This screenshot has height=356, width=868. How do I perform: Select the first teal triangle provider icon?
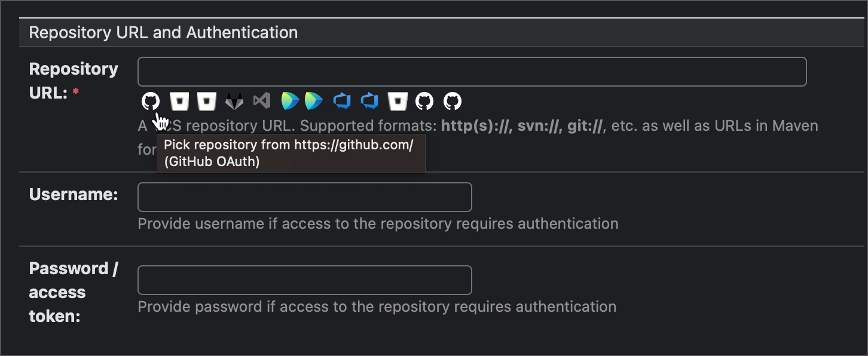click(x=289, y=101)
